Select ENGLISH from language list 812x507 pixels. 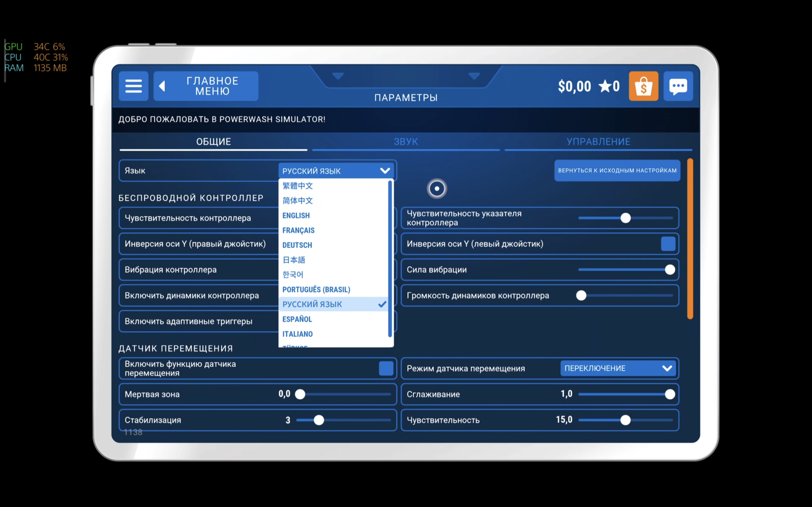(x=296, y=215)
